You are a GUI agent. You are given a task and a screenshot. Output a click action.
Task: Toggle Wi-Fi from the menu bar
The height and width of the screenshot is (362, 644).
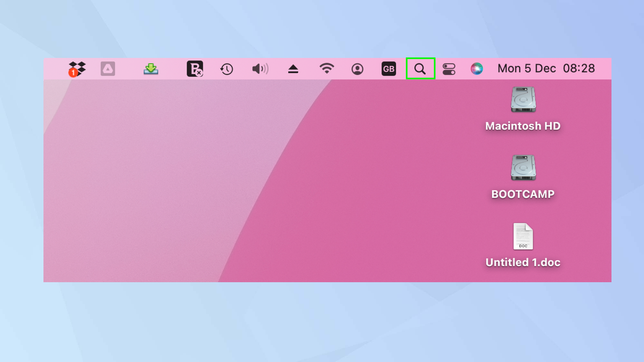click(327, 68)
